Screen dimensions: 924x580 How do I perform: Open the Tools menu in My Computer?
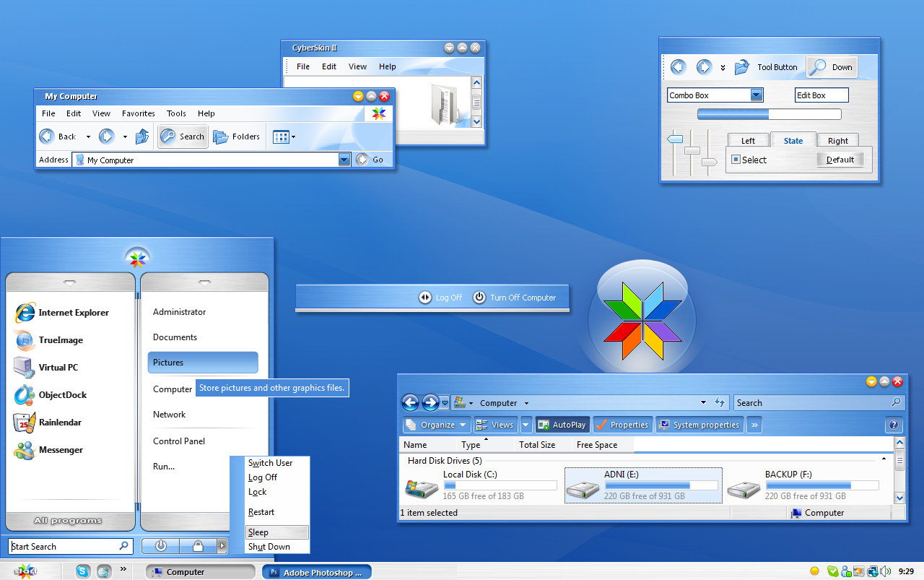[x=176, y=113]
